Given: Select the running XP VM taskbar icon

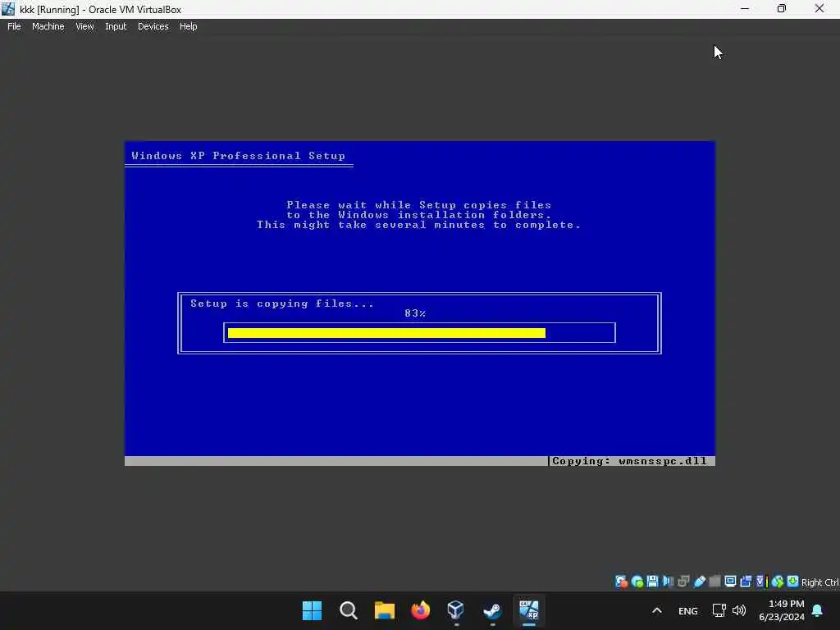Looking at the screenshot, I should 529,610.
